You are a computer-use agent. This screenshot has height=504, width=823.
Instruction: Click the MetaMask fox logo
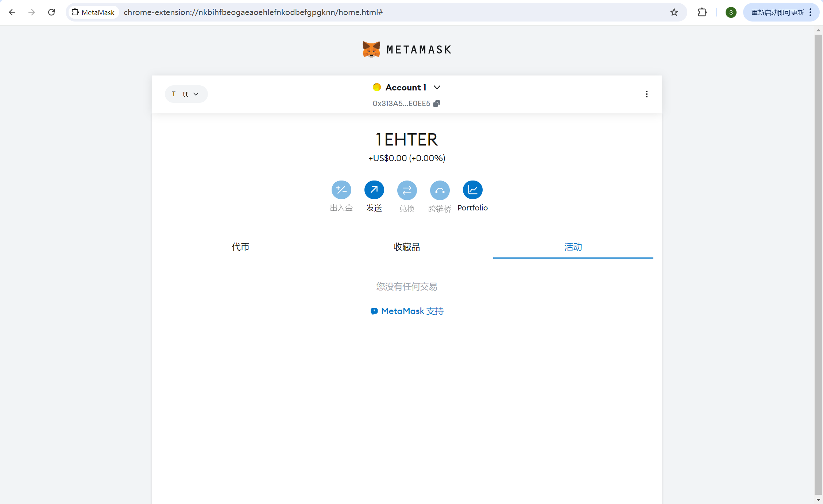(x=371, y=49)
